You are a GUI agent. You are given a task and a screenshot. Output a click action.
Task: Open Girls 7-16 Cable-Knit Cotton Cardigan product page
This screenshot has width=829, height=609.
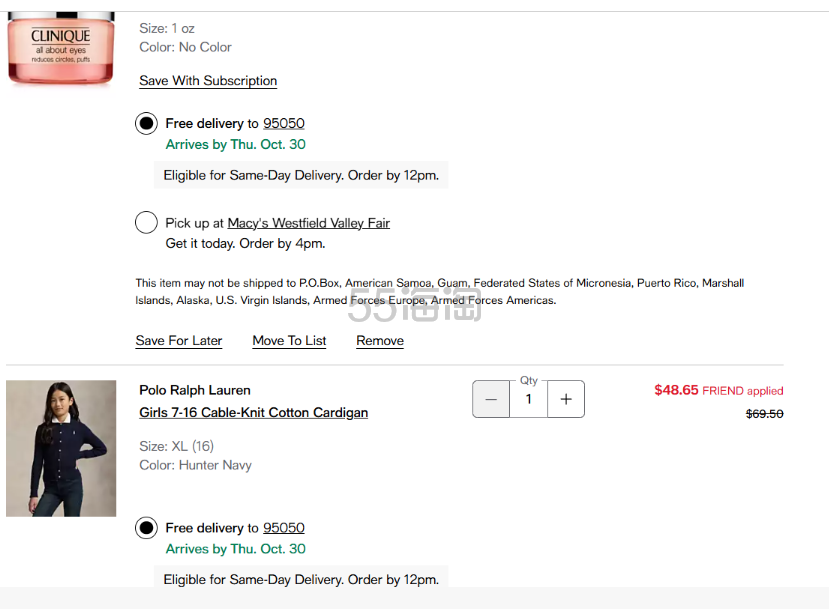[x=253, y=413]
